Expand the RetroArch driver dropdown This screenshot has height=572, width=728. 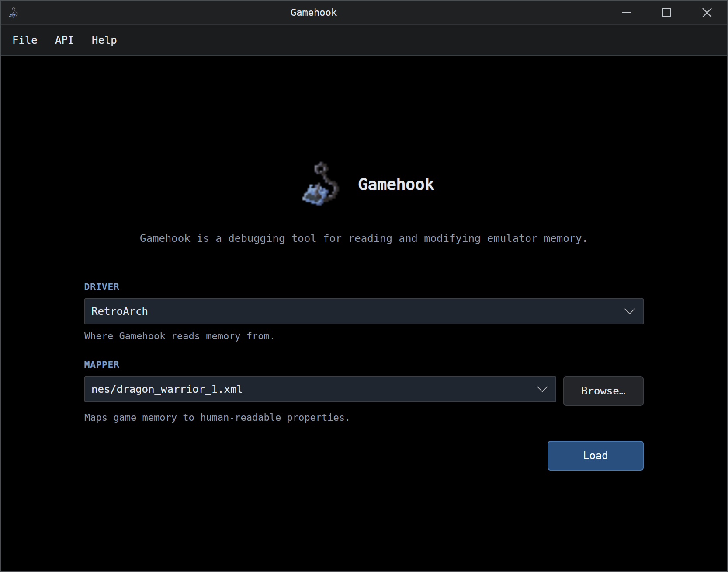364,311
